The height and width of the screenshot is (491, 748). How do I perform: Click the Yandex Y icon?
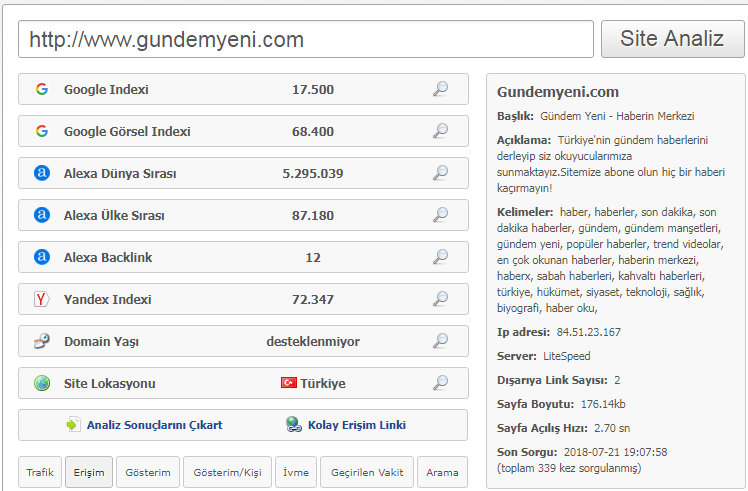pos(42,299)
